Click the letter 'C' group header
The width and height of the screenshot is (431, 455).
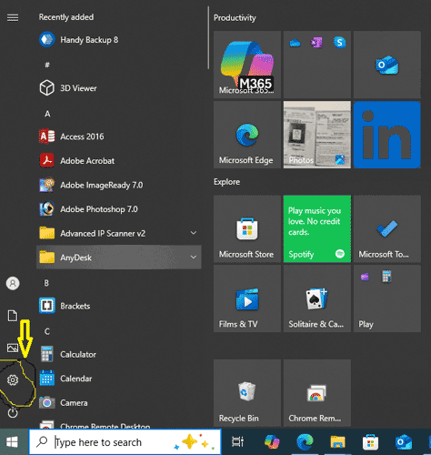[x=47, y=331]
